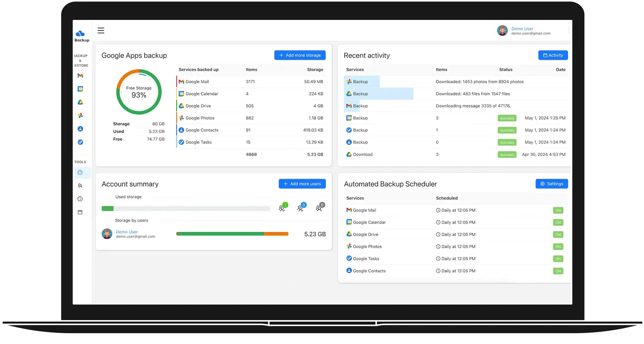
Task: Click the Download activity Drive icon
Action: pyautogui.click(x=349, y=154)
